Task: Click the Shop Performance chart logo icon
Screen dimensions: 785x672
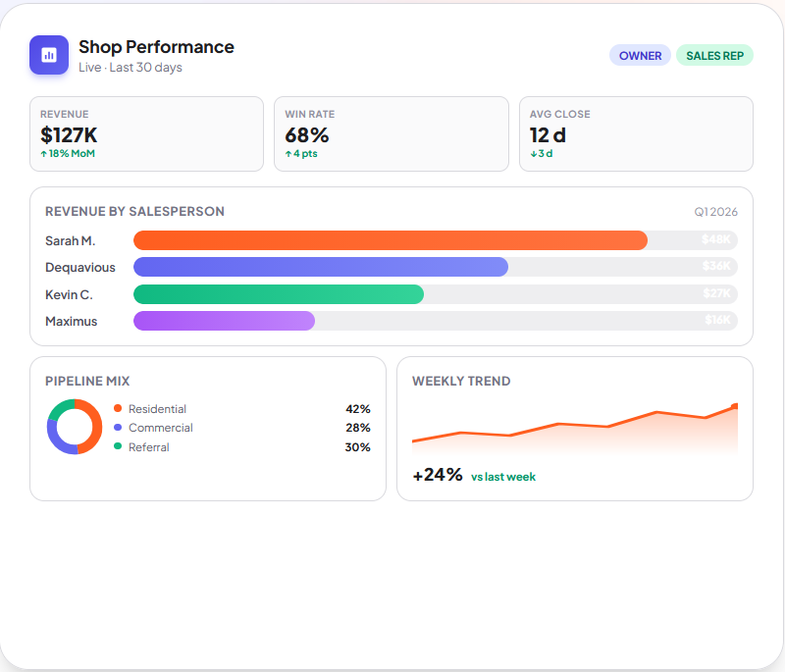Action: pos(48,55)
